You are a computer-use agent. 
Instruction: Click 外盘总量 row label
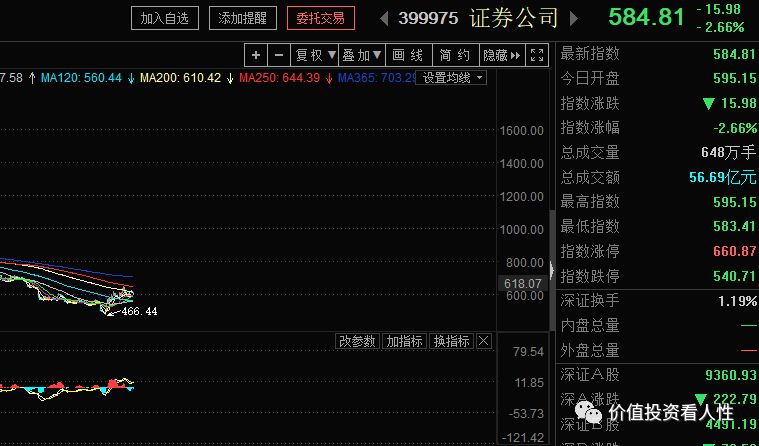590,350
